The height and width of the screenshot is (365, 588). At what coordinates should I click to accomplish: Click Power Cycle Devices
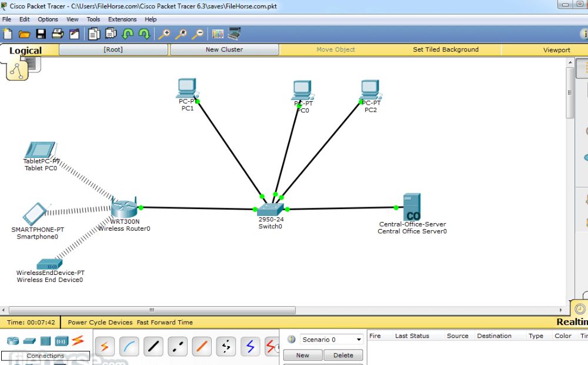[x=100, y=322]
